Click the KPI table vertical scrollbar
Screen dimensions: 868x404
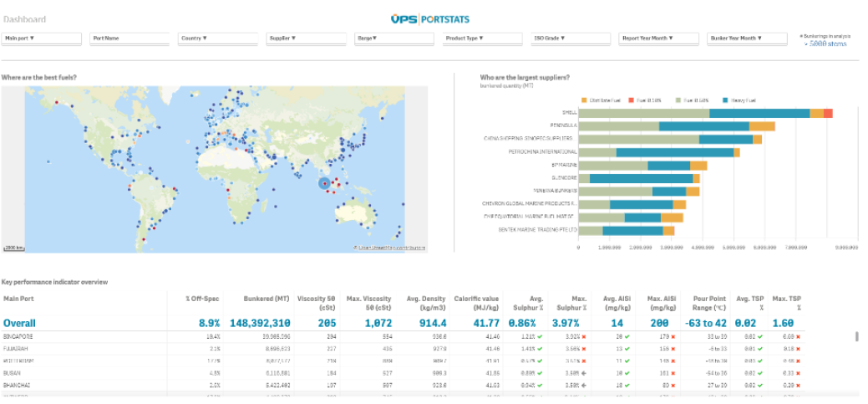pos(855,336)
